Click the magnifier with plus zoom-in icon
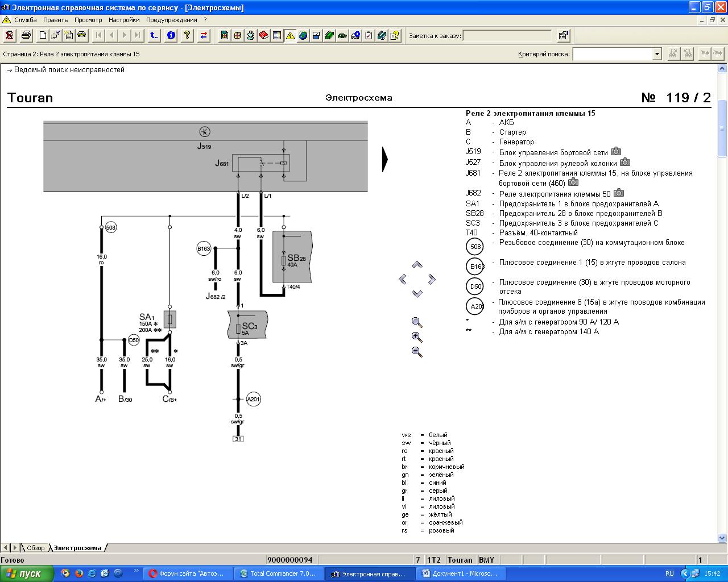The image size is (728, 582). click(x=417, y=337)
